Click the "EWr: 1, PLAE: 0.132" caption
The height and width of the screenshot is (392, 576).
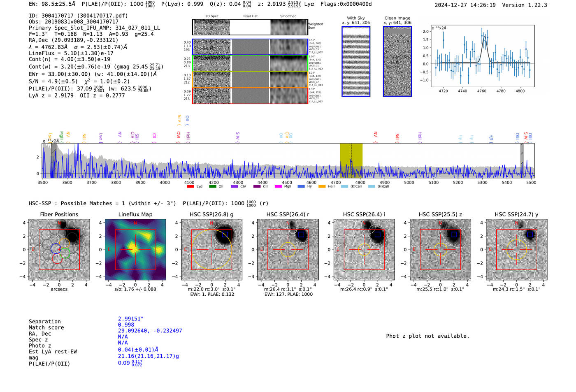pos(212,294)
